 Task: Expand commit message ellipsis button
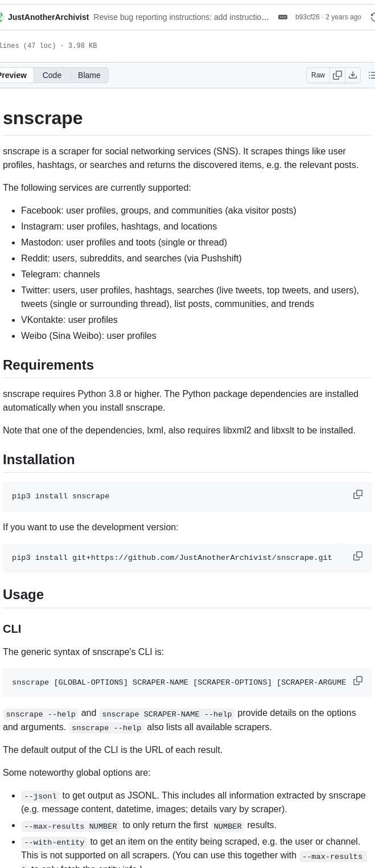click(x=283, y=17)
